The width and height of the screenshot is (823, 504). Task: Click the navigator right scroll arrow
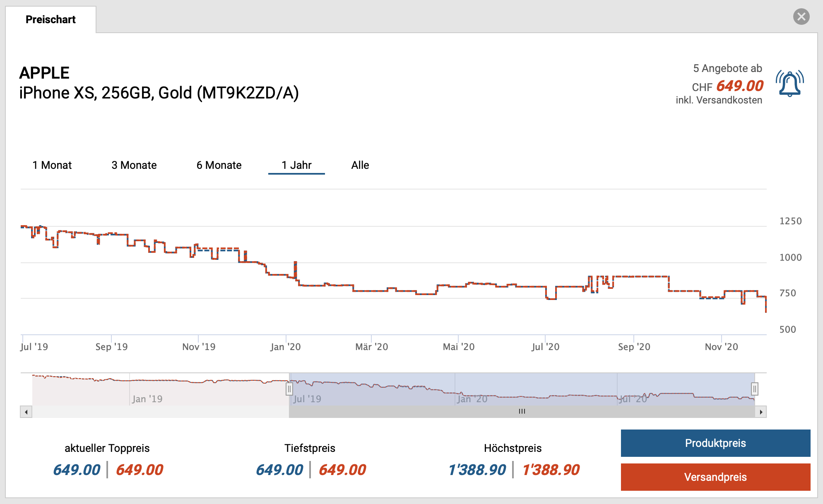[x=761, y=412]
